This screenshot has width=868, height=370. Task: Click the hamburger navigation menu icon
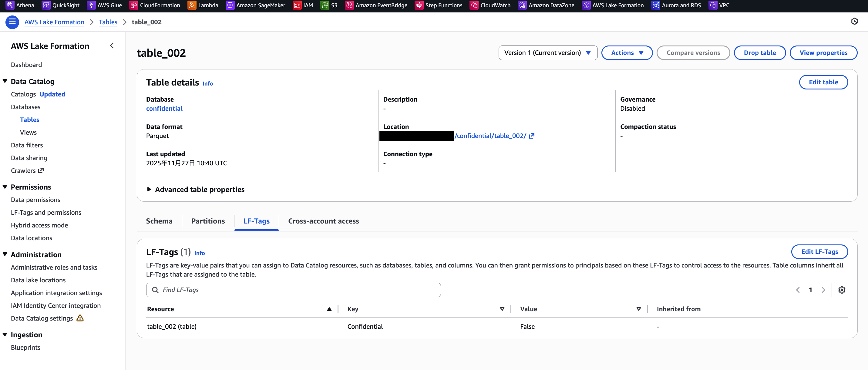[12, 22]
